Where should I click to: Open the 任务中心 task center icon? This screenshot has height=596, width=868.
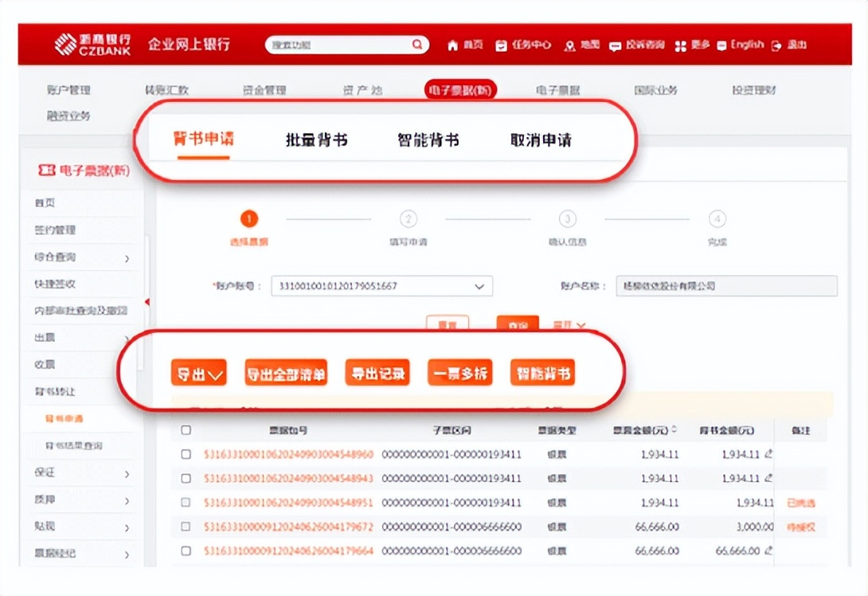pos(501,45)
